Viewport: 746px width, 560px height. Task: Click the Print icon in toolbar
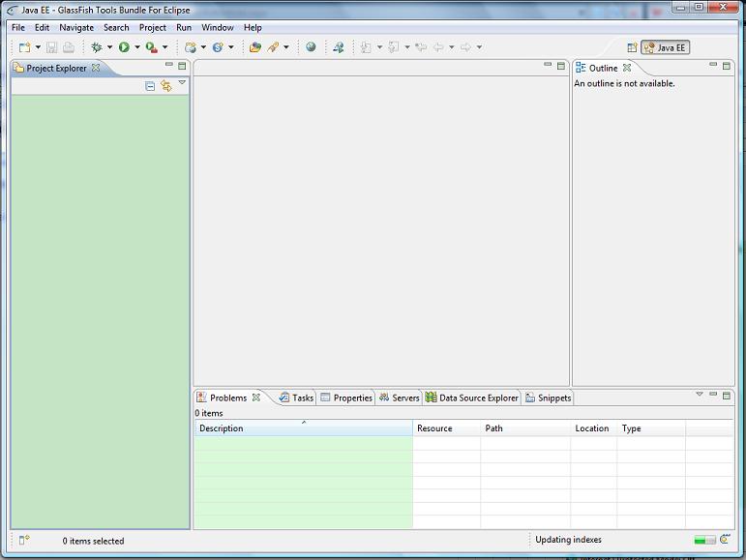[69, 47]
